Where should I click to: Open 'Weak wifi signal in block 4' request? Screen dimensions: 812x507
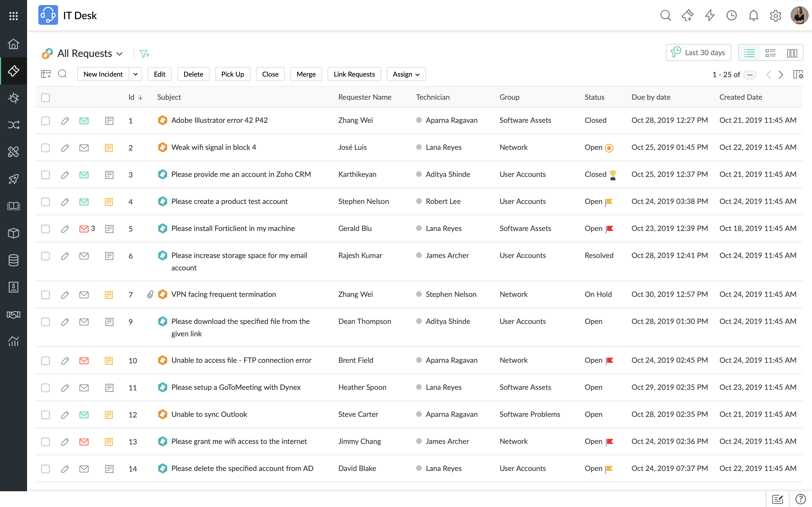pos(213,147)
